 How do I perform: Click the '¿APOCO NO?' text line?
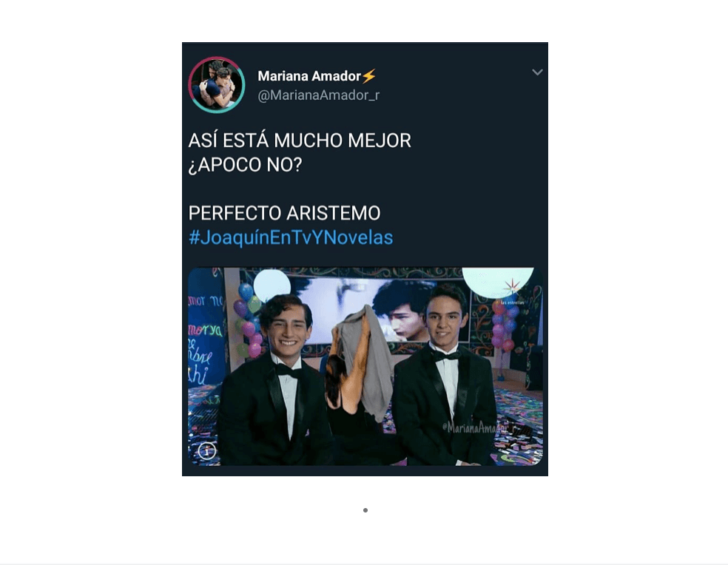click(245, 164)
